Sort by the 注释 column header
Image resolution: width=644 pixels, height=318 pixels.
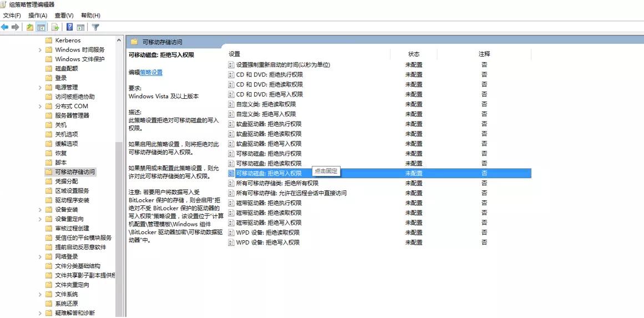coord(484,54)
